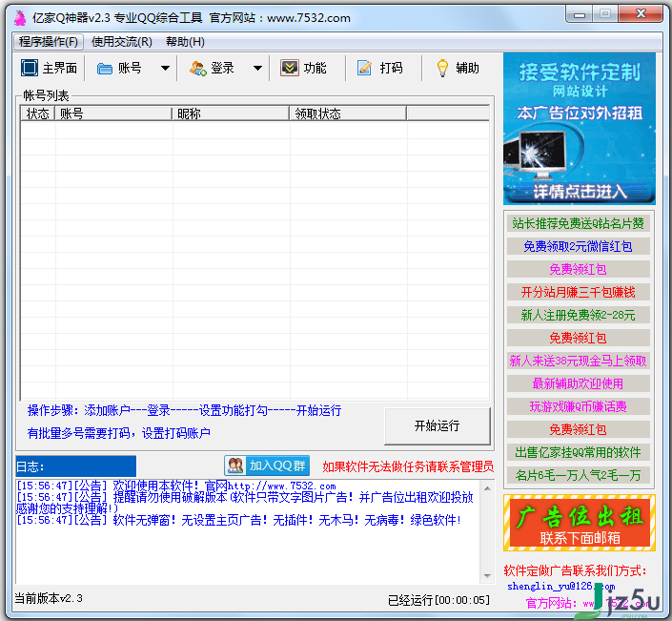The height and width of the screenshot is (621, 672).
Task: Click the 打码 notepad icon
Action: (365, 68)
